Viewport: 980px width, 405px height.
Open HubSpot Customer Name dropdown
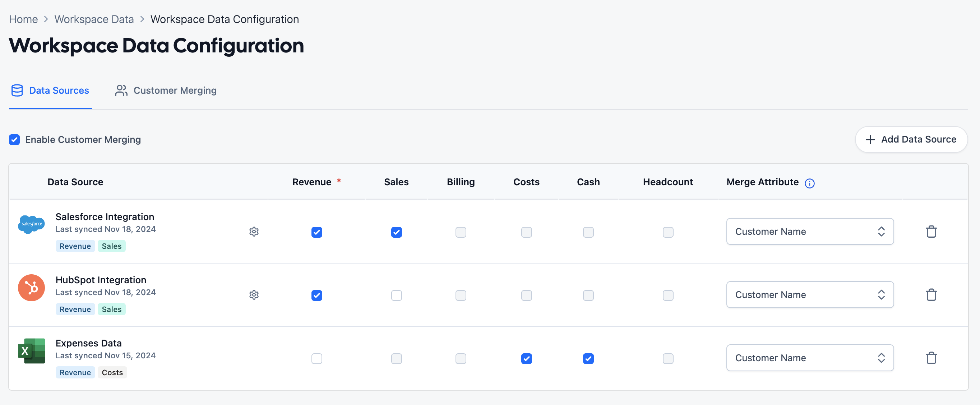(810, 295)
